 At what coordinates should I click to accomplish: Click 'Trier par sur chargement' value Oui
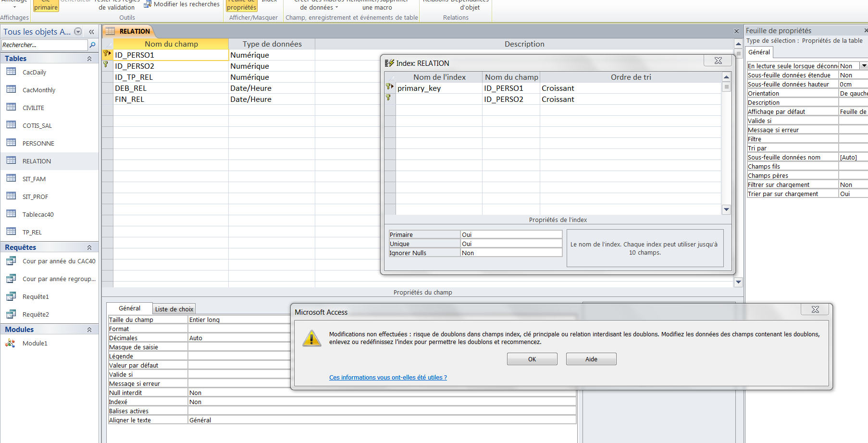pyautogui.click(x=853, y=194)
